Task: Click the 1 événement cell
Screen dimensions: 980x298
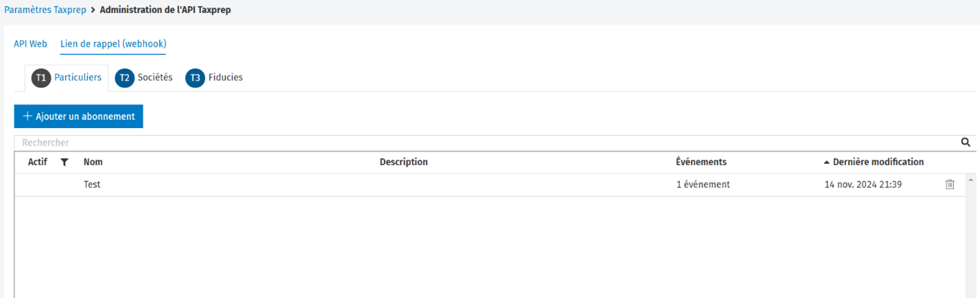Action: [702, 184]
